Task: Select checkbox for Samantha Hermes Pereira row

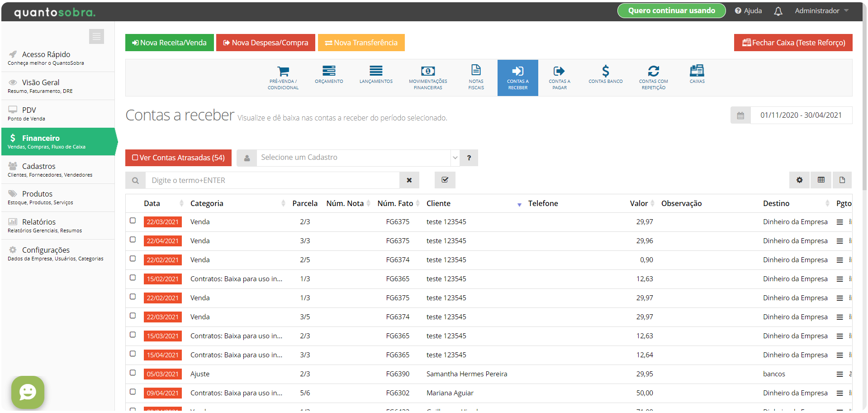Action: coord(133,373)
